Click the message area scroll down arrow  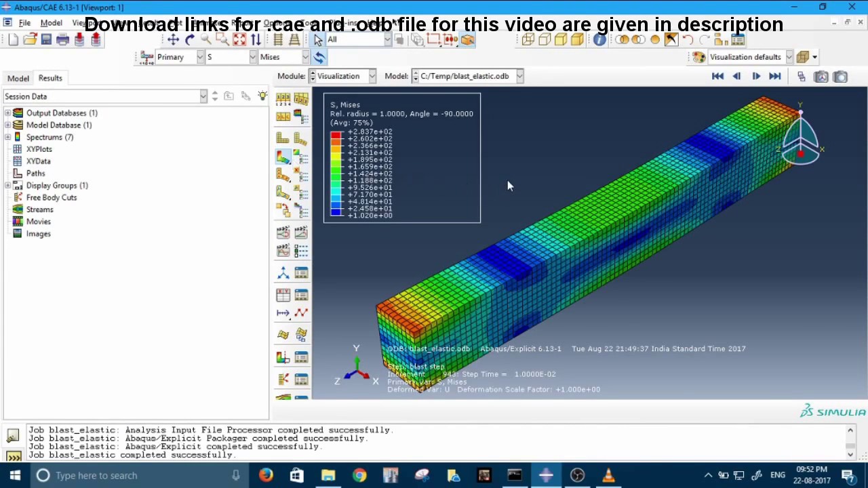coord(850,455)
